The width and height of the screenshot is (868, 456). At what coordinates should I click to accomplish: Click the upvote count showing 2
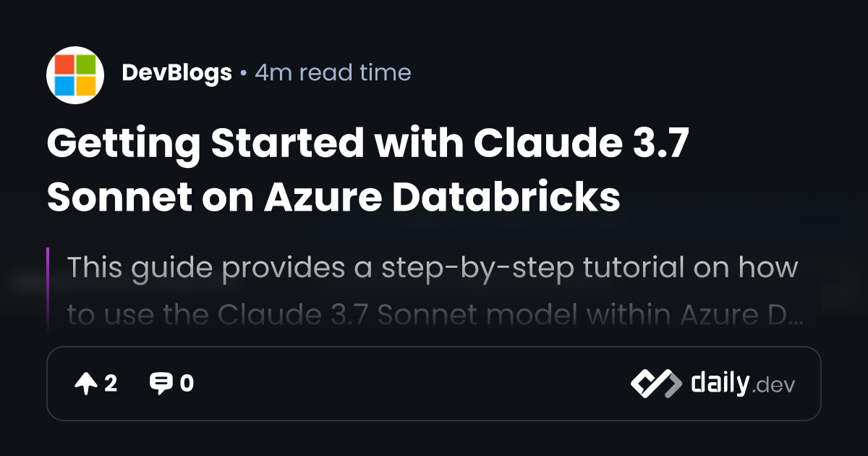[111, 384]
